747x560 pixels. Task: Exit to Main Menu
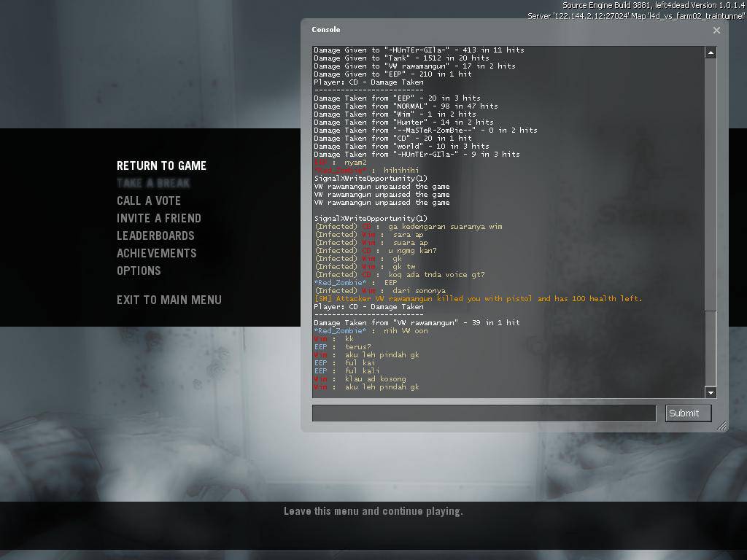tap(169, 300)
